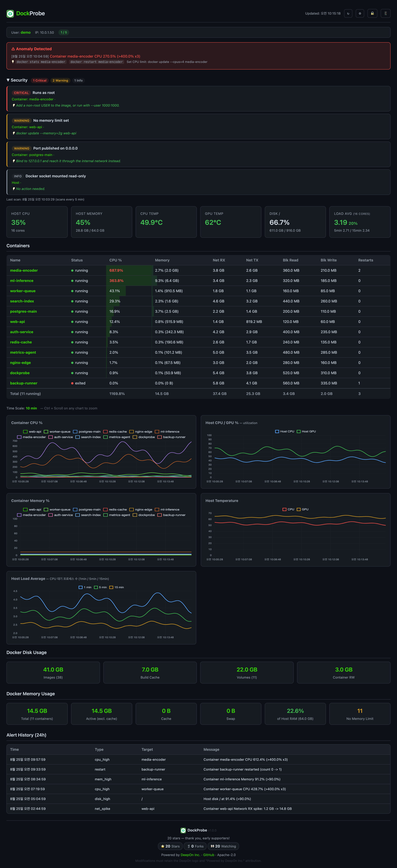Click the 20 Watching badge
Image resolution: width=397 pixels, height=868 pixels.
(x=223, y=846)
